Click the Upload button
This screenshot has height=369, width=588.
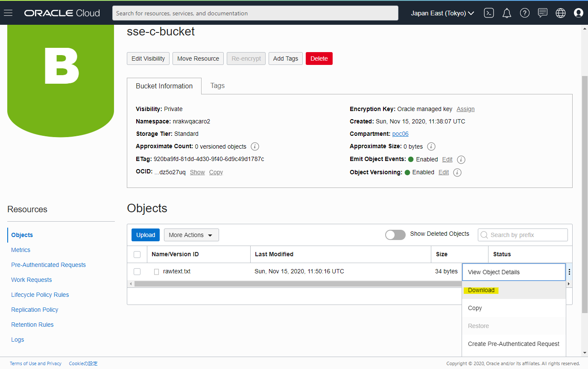point(146,235)
